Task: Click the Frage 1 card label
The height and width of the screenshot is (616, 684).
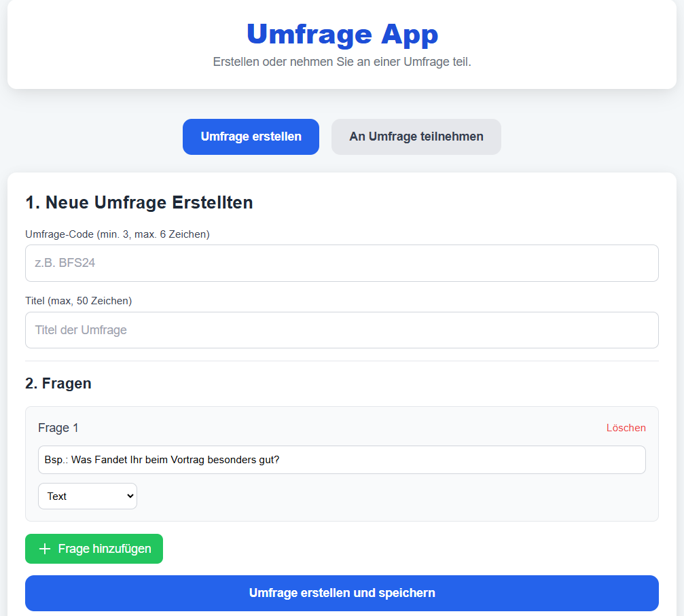Action: tap(58, 428)
